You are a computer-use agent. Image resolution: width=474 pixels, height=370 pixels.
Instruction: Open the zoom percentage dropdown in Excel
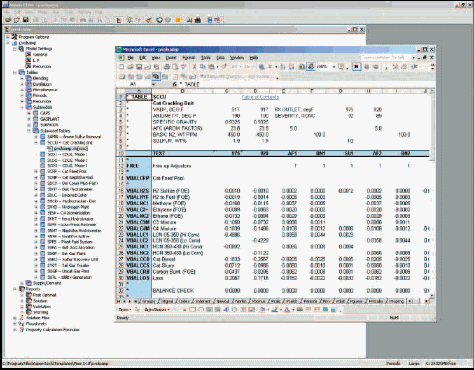click(334, 67)
